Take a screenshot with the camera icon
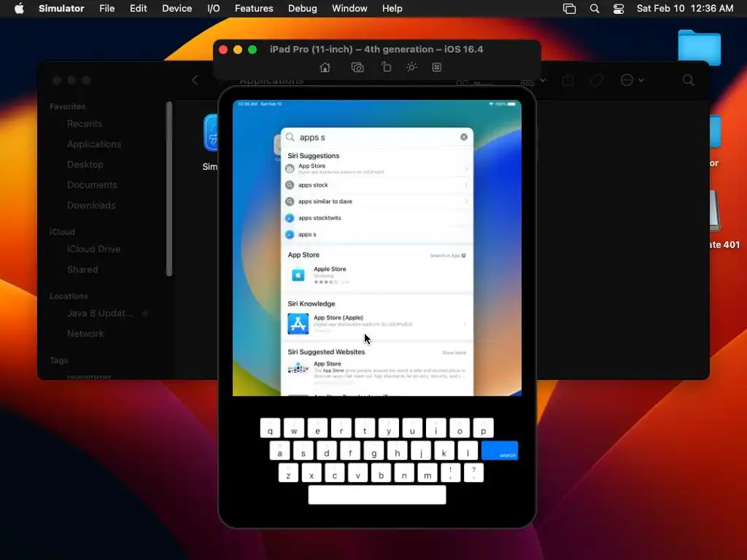Viewport: 747px width, 560px height. tap(357, 67)
